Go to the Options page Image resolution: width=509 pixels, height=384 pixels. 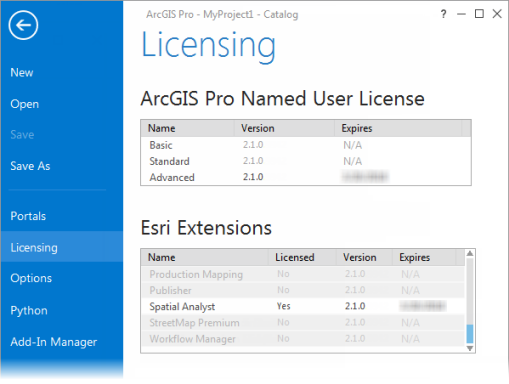click(x=31, y=278)
